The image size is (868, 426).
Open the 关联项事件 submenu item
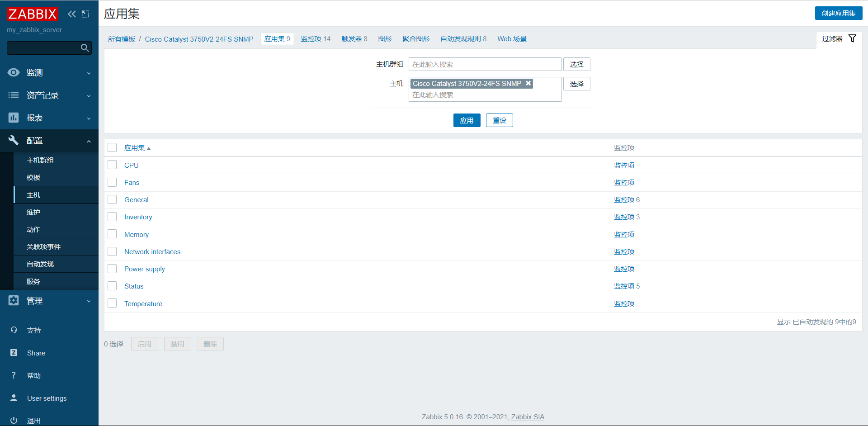(56, 246)
